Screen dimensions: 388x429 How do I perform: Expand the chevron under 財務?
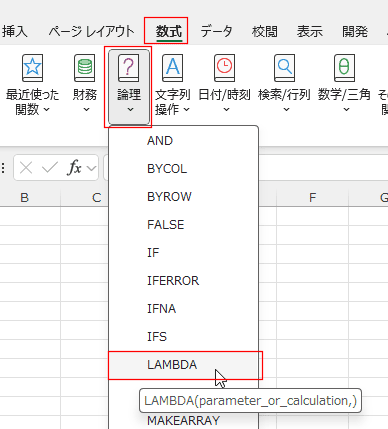click(86, 109)
